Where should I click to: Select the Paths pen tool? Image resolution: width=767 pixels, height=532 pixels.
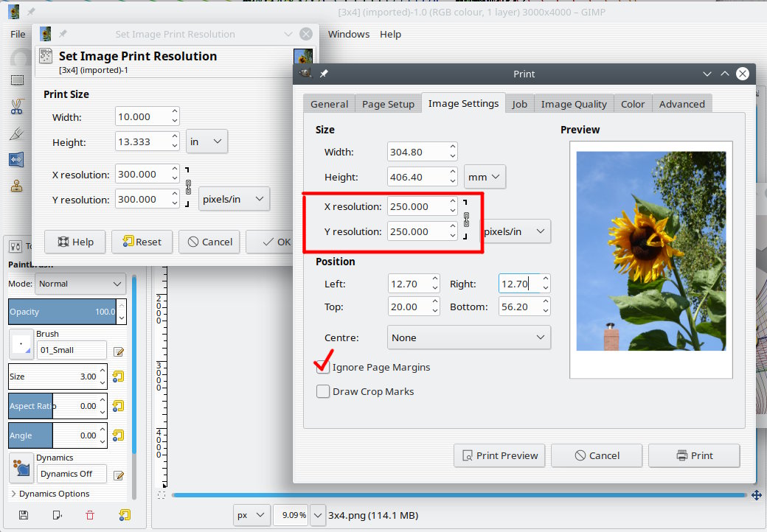[17, 133]
